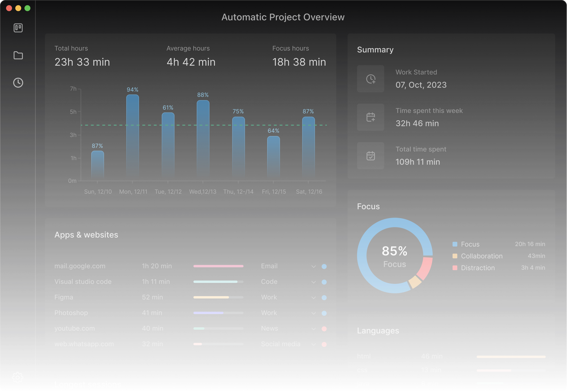Open the projects folder sidebar icon

tap(18, 55)
